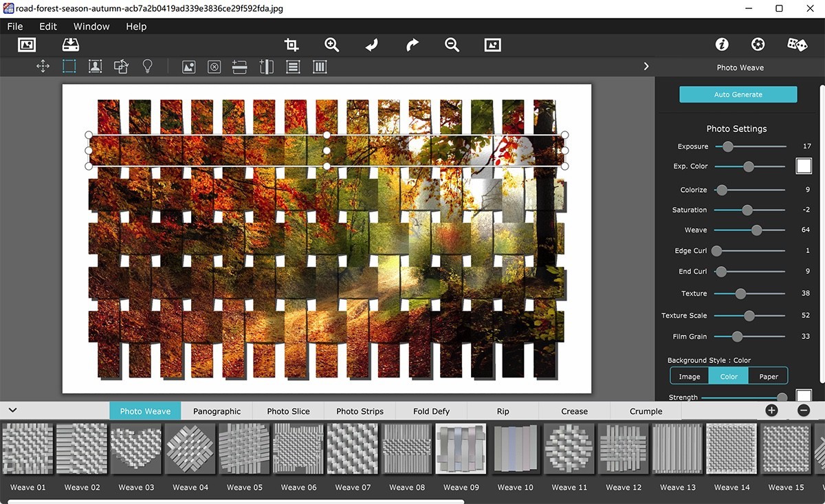Open the Edit menu
This screenshot has width=825, height=504.
(47, 26)
